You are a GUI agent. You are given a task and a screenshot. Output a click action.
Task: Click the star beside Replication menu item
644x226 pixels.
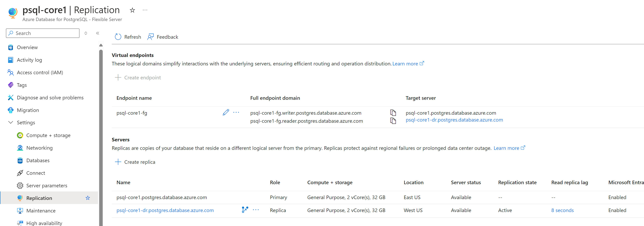(x=88, y=198)
